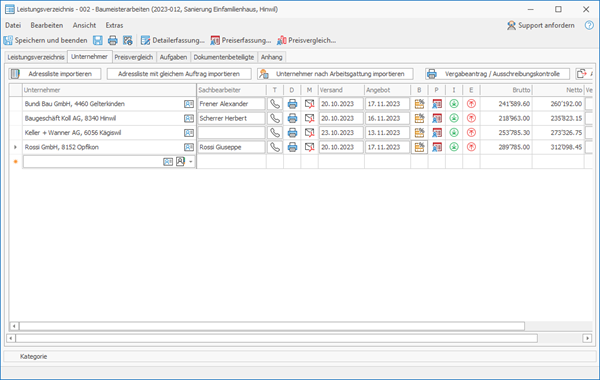The image size is (600, 380).
Task: Click the print preview settings icon
Action: click(x=127, y=40)
